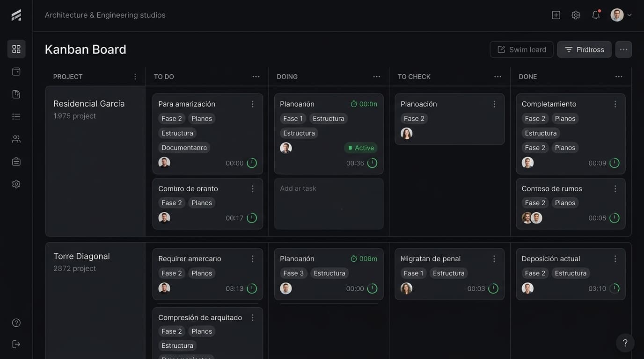The height and width of the screenshot is (359, 644).
Task: Open Para amarización card kebab menu
Action: [253, 104]
